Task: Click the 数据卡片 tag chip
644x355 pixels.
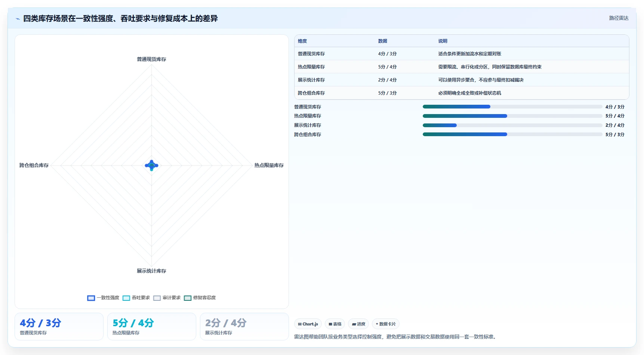Action: [x=385, y=324]
